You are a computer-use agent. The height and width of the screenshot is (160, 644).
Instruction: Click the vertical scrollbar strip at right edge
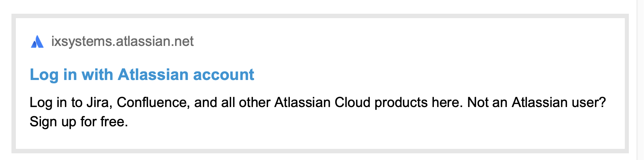[x=640, y=80]
